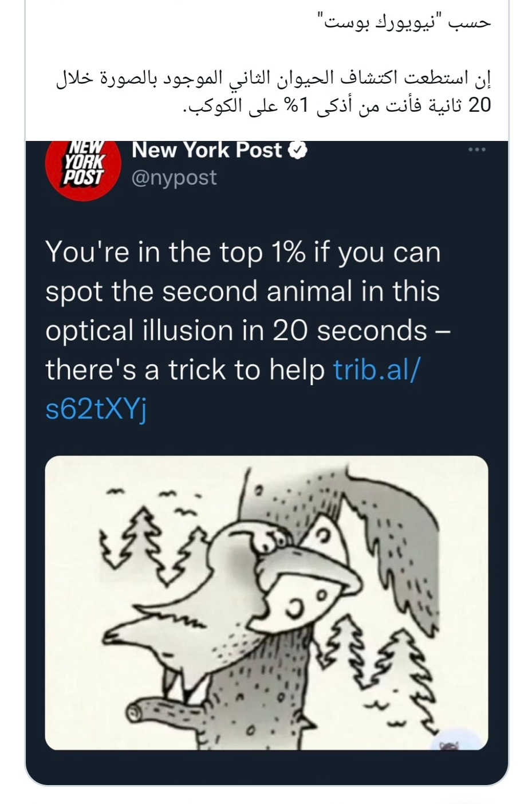Open the New York Post red avatar logo
532x804 pixels.
pyautogui.click(x=82, y=167)
